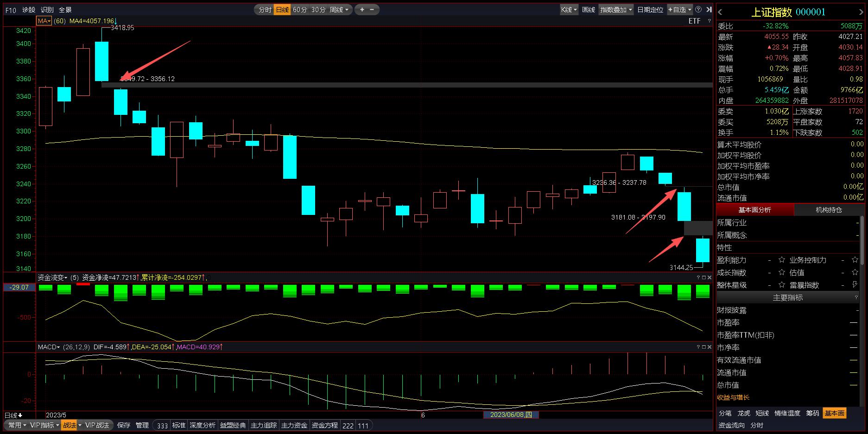This screenshot has height=434, width=868.
Task: Click the star icon next to 盈利能力
Action: [x=782, y=260]
